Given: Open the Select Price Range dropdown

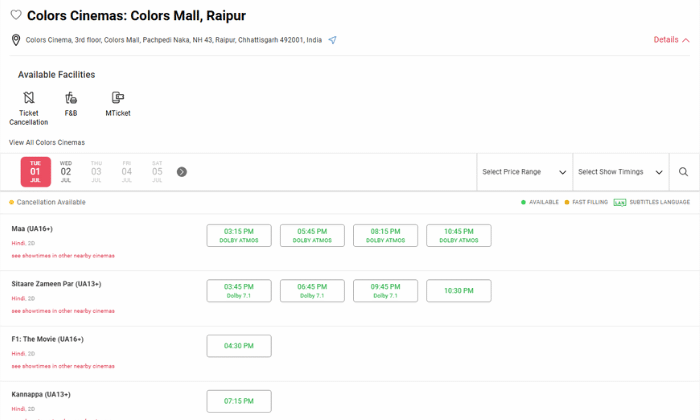Looking at the screenshot, I should point(525,172).
